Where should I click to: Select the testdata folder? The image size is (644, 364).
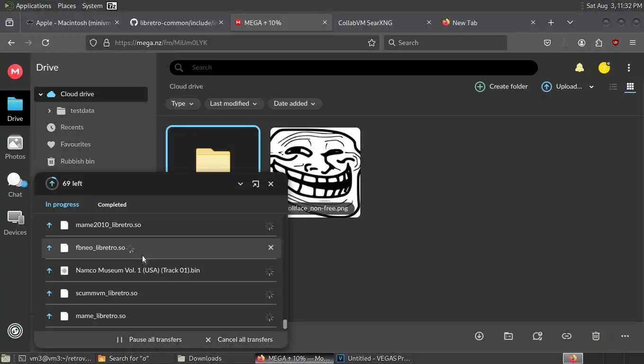coord(82,111)
